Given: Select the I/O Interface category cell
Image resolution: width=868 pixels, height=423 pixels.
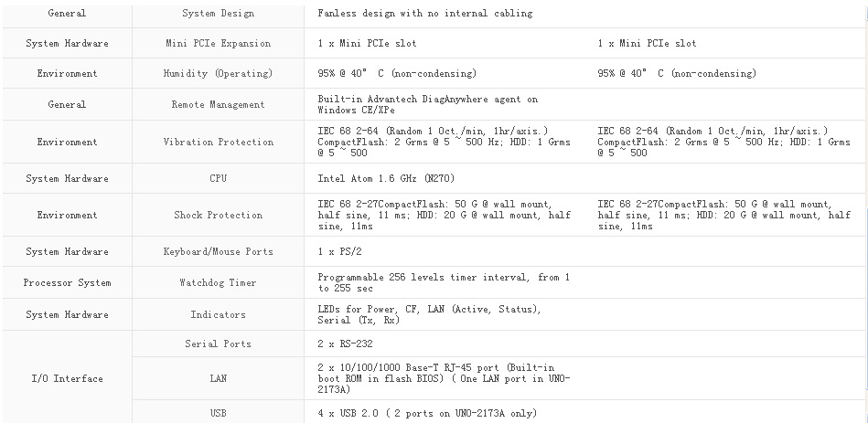Looking at the screenshot, I should pos(67,378).
